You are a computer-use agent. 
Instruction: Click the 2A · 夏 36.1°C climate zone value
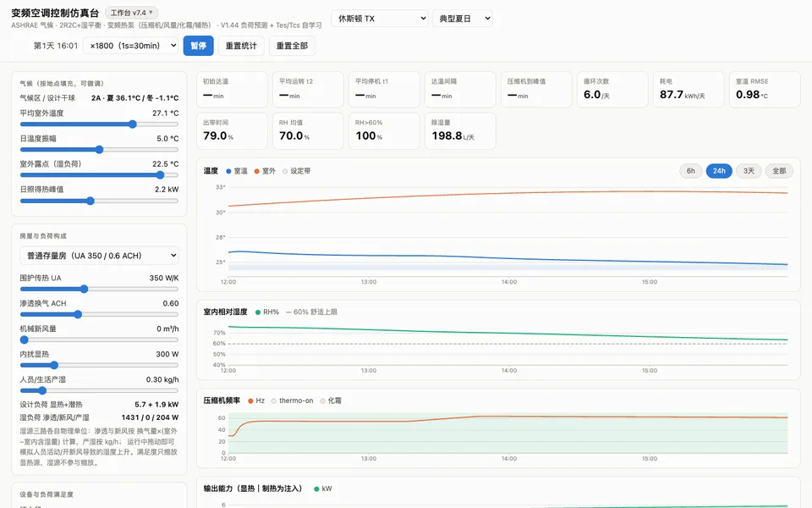pyautogui.click(x=134, y=98)
